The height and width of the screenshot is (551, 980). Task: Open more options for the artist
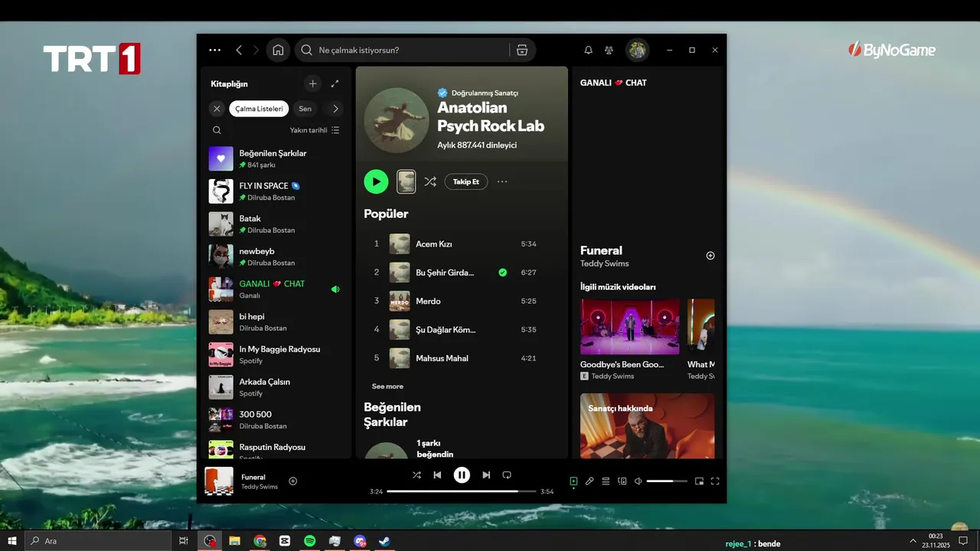(502, 181)
